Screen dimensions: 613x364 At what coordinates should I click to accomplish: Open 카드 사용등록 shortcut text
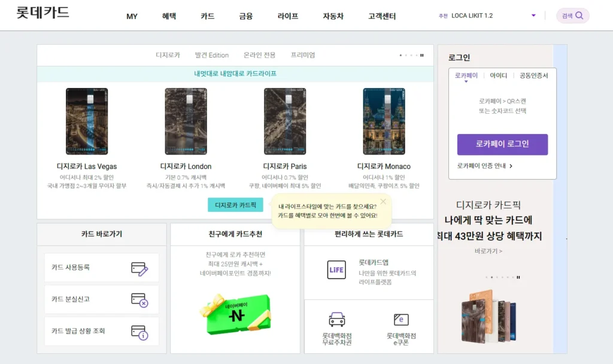(x=71, y=267)
